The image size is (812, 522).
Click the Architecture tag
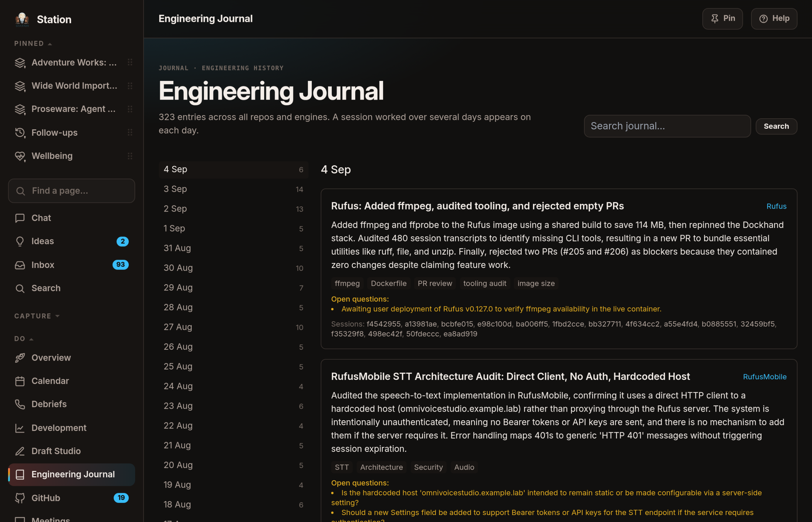click(x=382, y=467)
